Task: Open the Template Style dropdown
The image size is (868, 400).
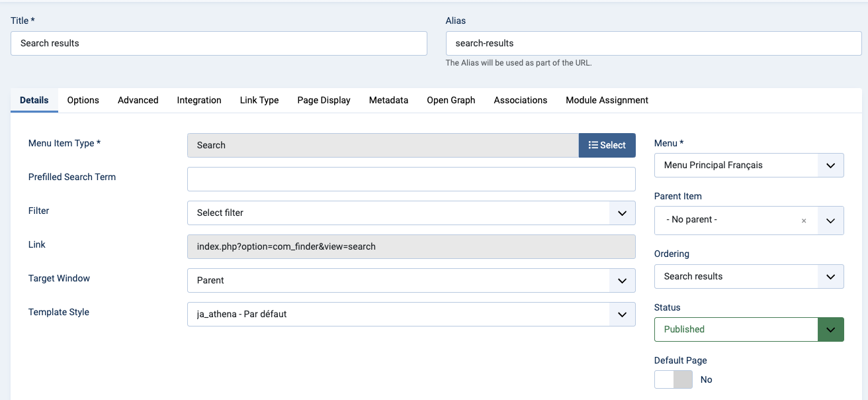Action: click(x=411, y=314)
